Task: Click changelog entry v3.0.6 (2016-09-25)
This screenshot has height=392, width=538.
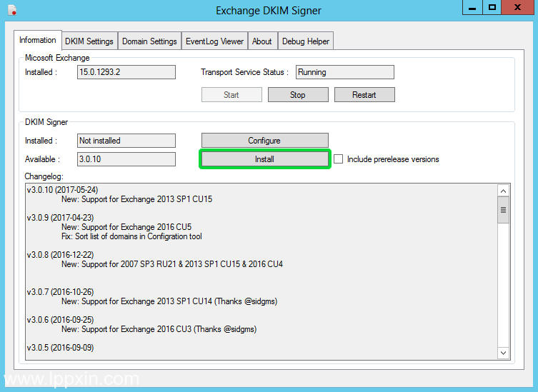Action: 61,320
